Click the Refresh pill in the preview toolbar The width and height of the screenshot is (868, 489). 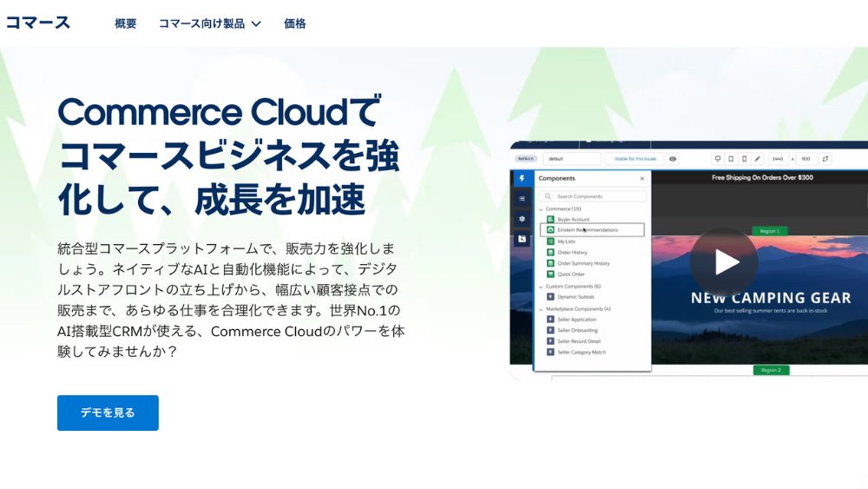pos(526,159)
